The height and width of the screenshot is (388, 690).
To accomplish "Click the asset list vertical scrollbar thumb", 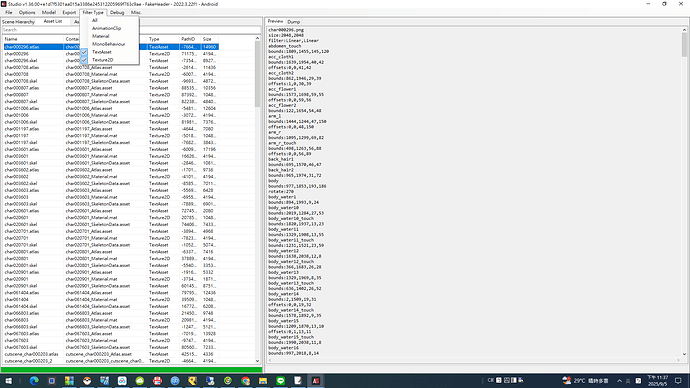I will tap(257, 74).
